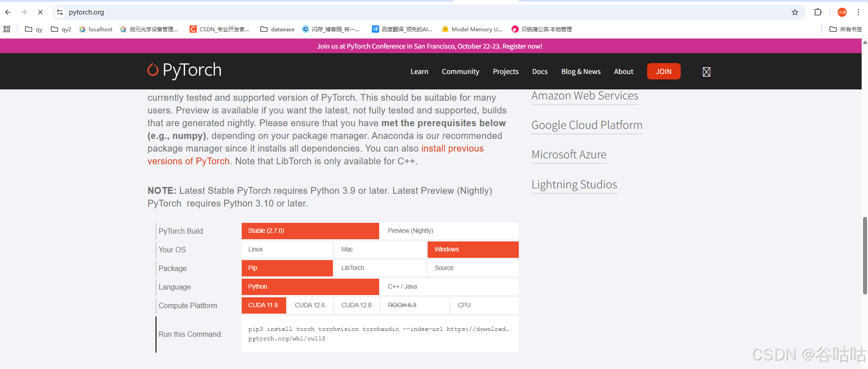Open Lightning Studios link

[574, 185]
